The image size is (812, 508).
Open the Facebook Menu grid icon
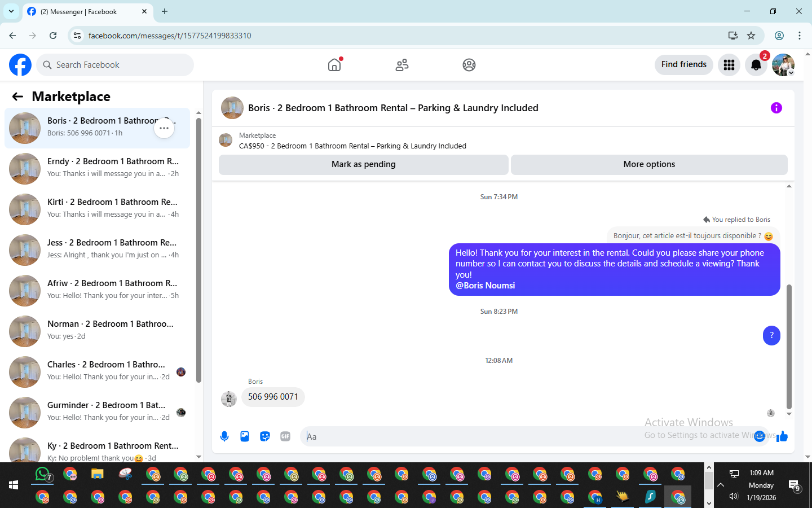[x=729, y=65]
